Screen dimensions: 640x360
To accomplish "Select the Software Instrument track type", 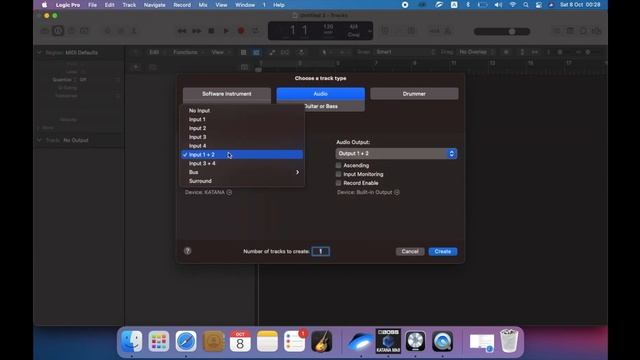I will click(227, 93).
